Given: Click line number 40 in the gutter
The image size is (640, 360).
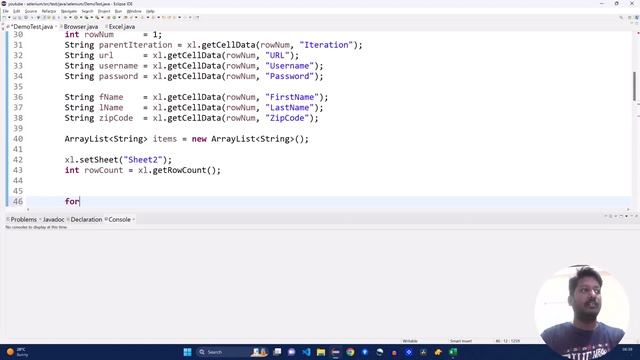Looking at the screenshot, I should pyautogui.click(x=18, y=139).
